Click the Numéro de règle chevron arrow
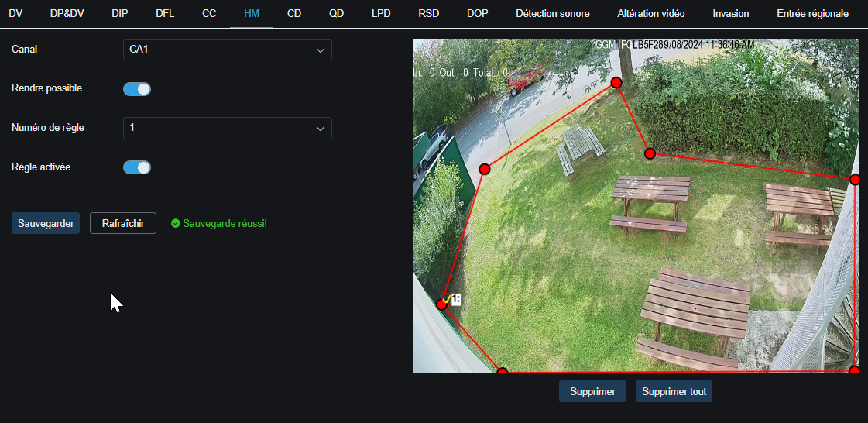The height and width of the screenshot is (423, 868). [x=320, y=129]
